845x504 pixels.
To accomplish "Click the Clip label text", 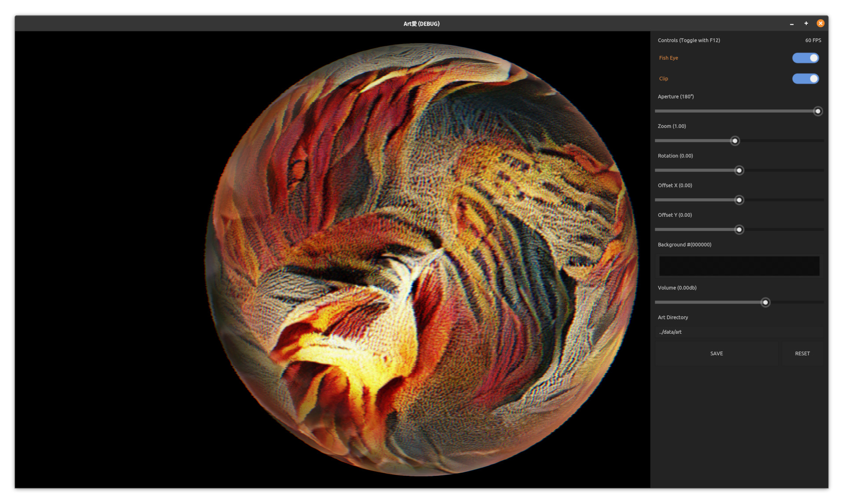I will 663,79.
